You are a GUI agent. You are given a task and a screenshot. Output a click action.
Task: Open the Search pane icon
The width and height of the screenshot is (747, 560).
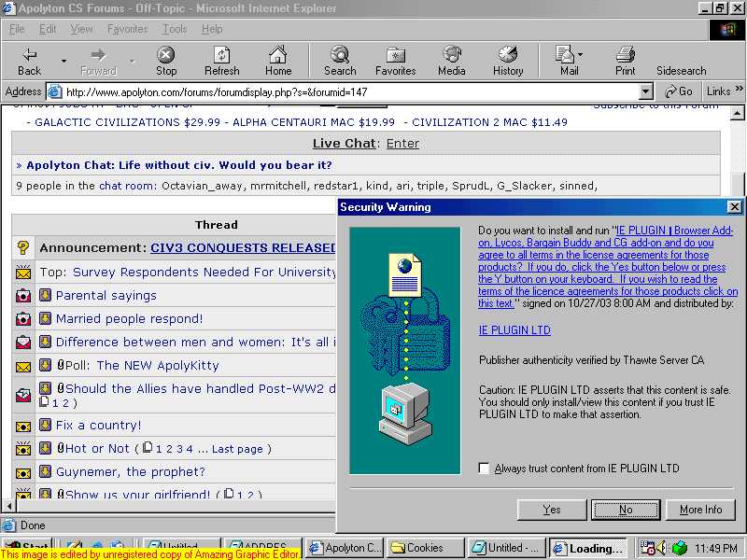click(x=340, y=55)
